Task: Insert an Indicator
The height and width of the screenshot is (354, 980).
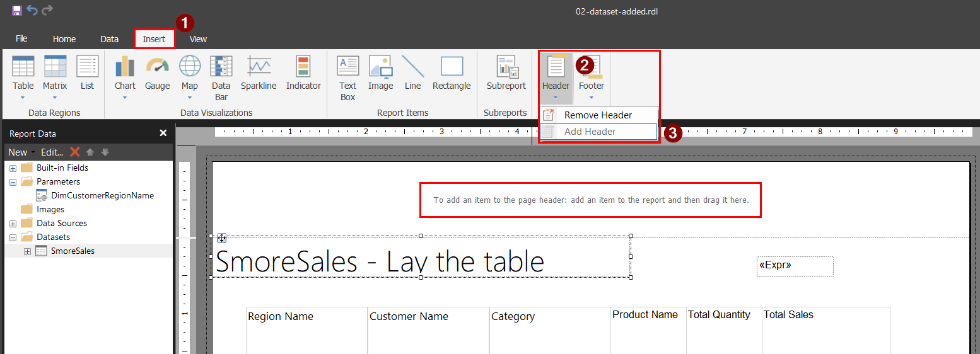Action: tap(303, 73)
